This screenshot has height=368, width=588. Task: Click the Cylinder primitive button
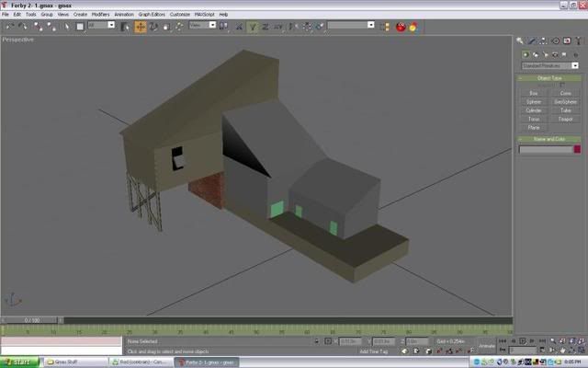tap(534, 110)
